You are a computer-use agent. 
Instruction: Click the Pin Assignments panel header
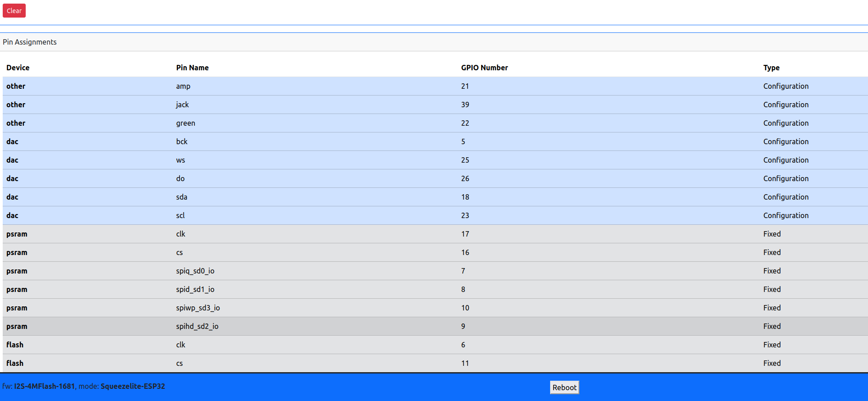click(x=30, y=42)
